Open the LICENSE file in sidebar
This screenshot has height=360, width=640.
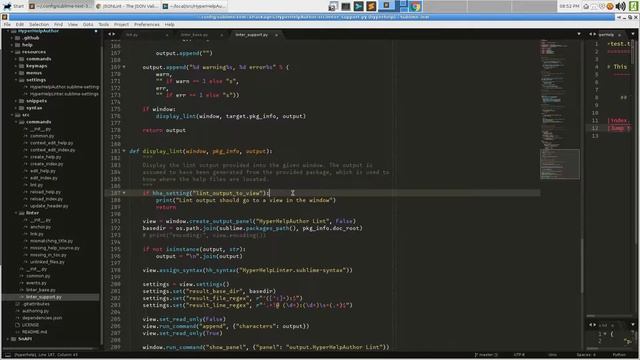(x=31, y=325)
